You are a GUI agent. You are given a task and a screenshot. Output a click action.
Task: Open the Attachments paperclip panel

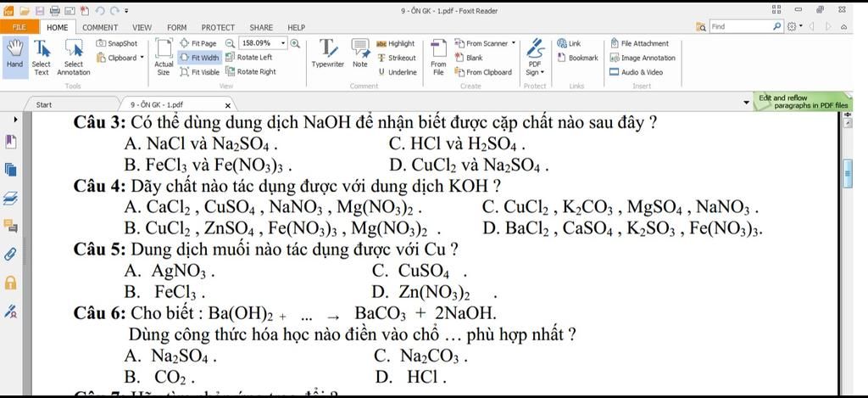pyautogui.click(x=10, y=255)
